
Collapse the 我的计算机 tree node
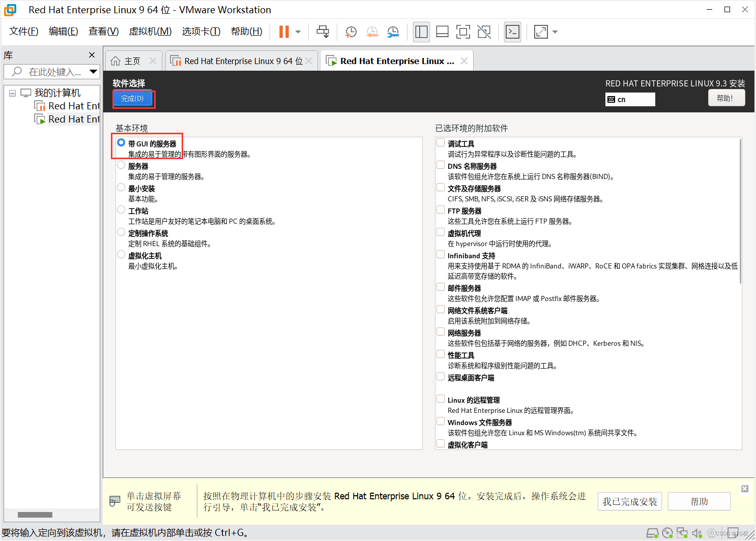pyautogui.click(x=12, y=93)
